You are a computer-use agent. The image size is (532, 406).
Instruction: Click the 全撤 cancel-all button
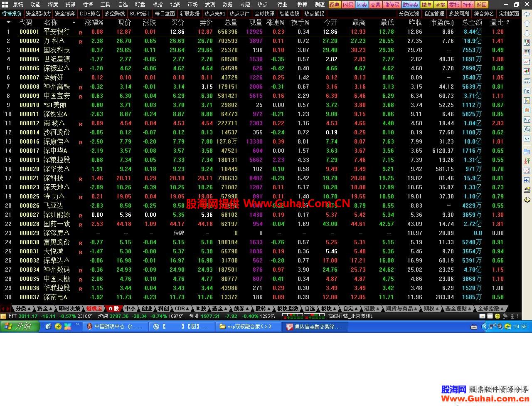click(x=440, y=5)
